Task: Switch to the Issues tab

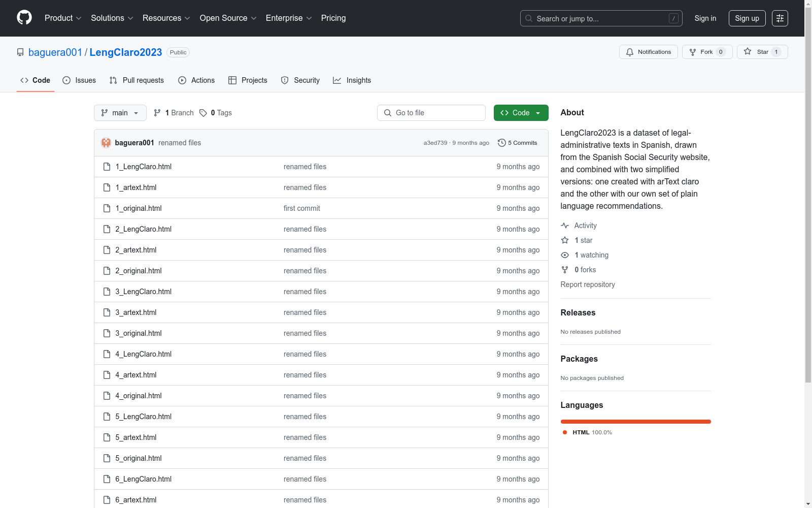Action: (x=79, y=80)
